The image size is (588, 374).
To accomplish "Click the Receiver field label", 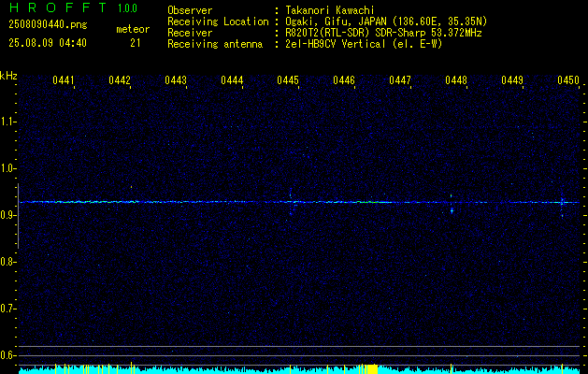I will coord(190,33).
